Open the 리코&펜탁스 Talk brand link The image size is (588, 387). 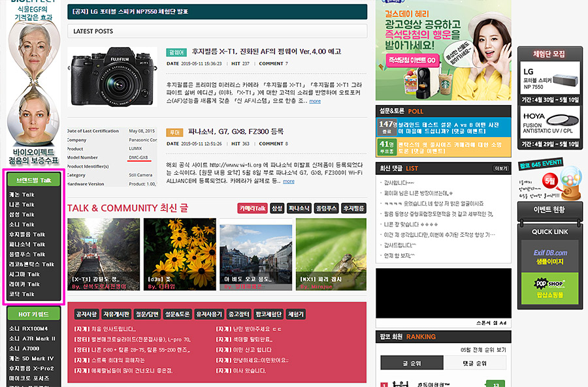pyautogui.click(x=31, y=264)
